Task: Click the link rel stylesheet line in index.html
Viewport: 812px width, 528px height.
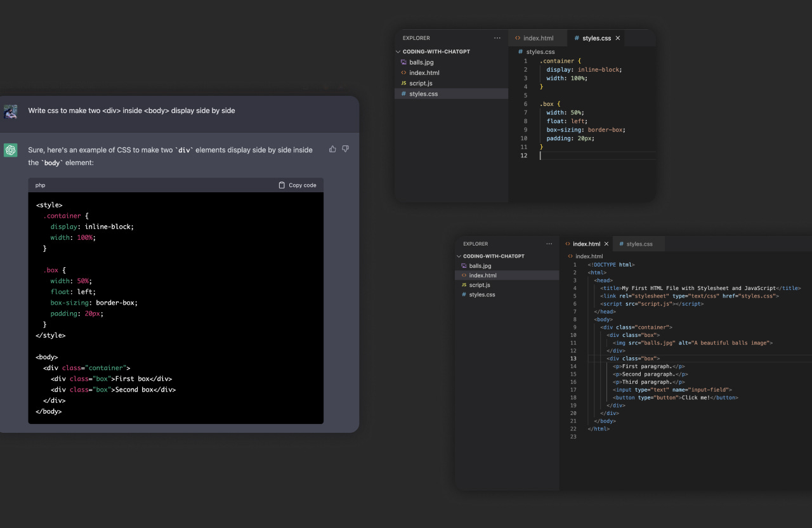Action: pyautogui.click(x=690, y=296)
